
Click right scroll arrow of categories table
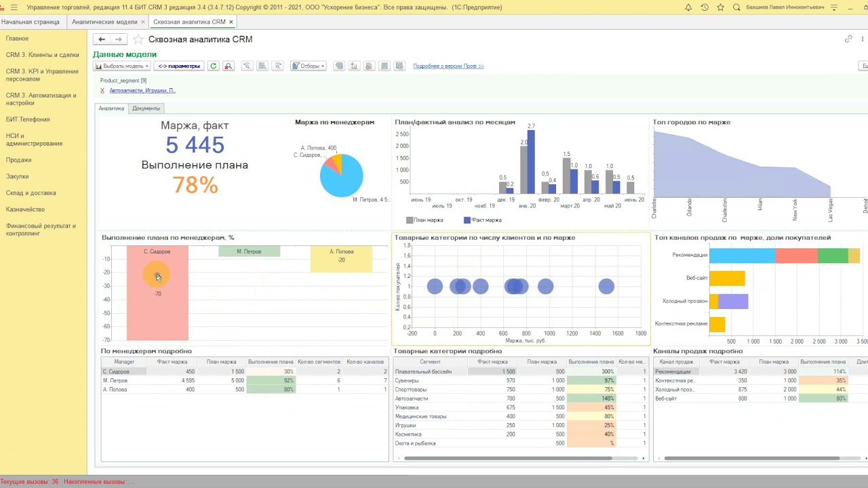coord(644,458)
